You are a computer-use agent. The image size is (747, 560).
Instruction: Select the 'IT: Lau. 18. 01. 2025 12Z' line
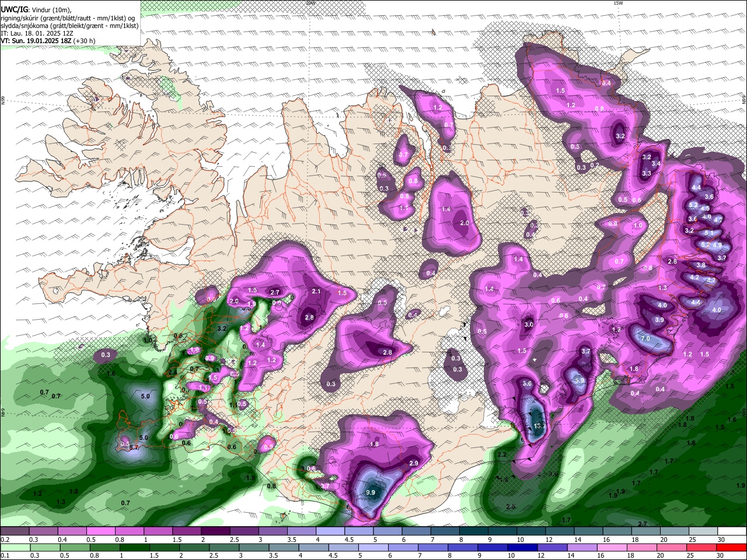coord(37,33)
